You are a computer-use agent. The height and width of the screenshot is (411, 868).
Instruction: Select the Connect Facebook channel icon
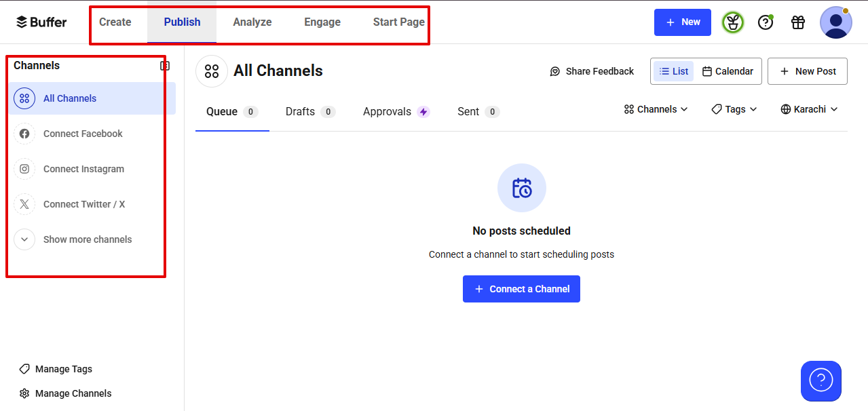coord(24,134)
